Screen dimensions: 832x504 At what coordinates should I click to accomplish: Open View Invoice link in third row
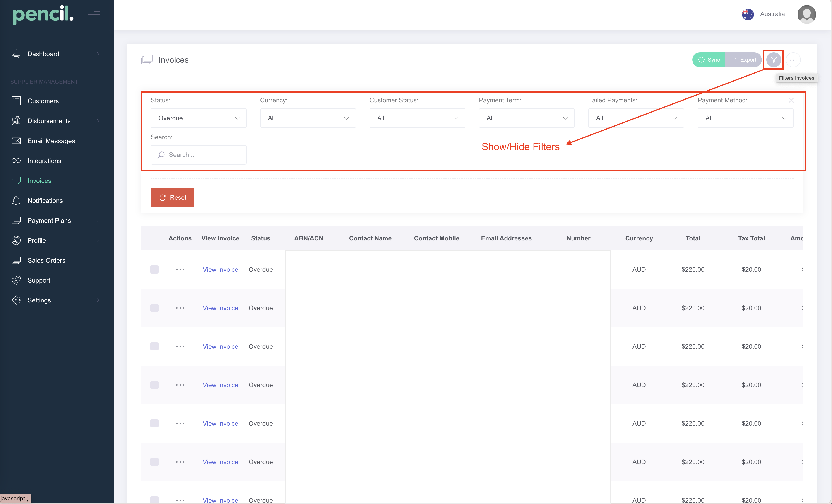tap(220, 346)
